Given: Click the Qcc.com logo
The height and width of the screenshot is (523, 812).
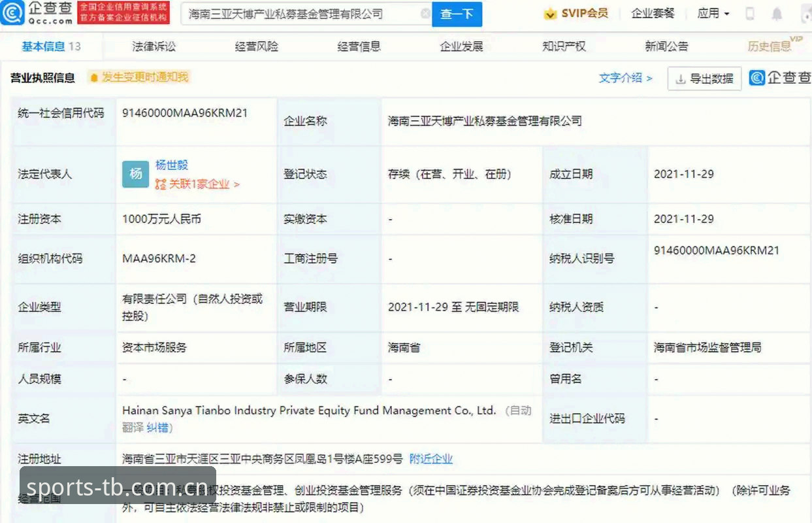Looking at the screenshot, I should coord(37,12).
